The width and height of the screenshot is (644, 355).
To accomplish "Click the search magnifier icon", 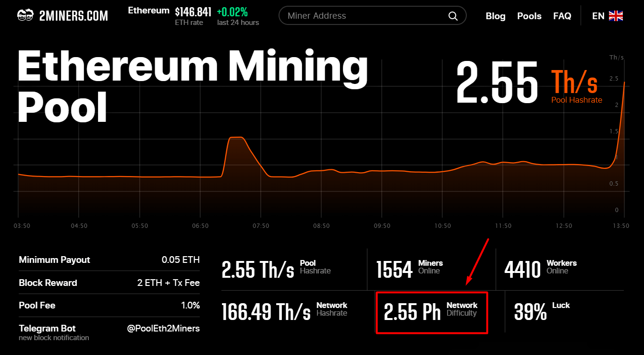I will 453,16.
